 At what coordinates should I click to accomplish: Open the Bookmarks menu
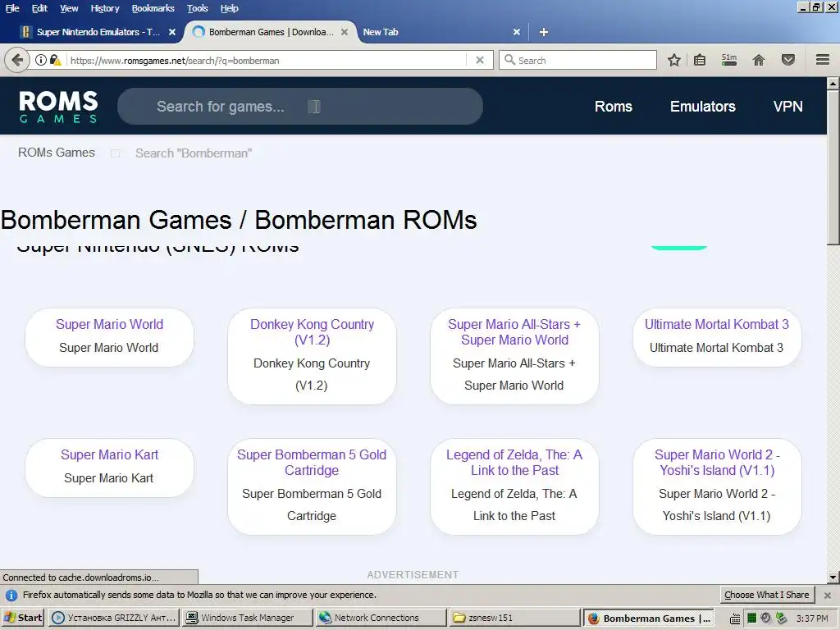click(x=153, y=8)
